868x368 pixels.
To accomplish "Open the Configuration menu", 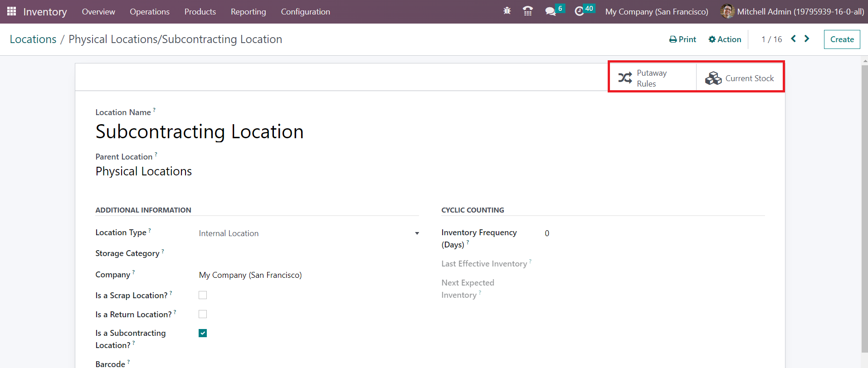I will [x=305, y=12].
